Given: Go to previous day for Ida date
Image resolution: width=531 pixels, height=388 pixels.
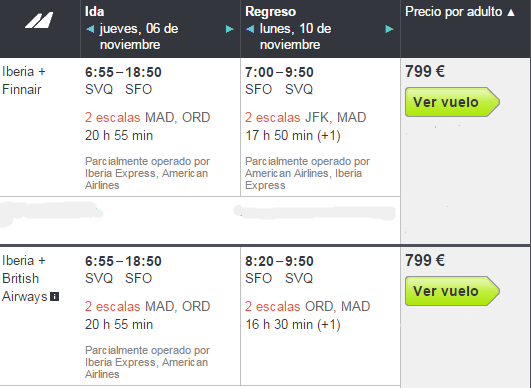Looking at the screenshot, I should 90,29.
